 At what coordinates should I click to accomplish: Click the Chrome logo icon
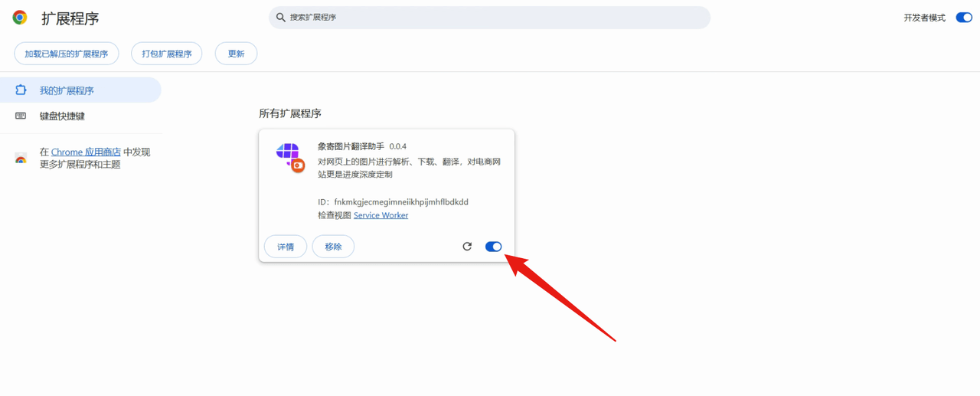[20, 18]
